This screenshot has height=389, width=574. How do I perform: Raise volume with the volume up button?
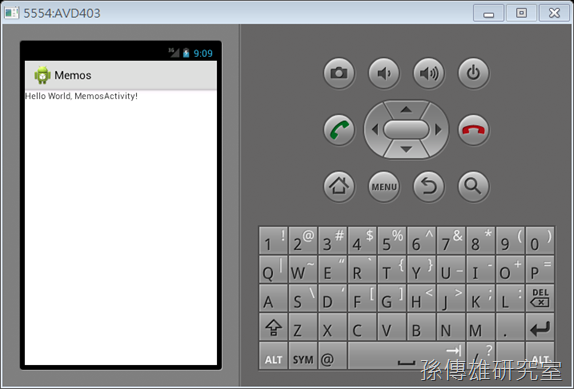(429, 73)
